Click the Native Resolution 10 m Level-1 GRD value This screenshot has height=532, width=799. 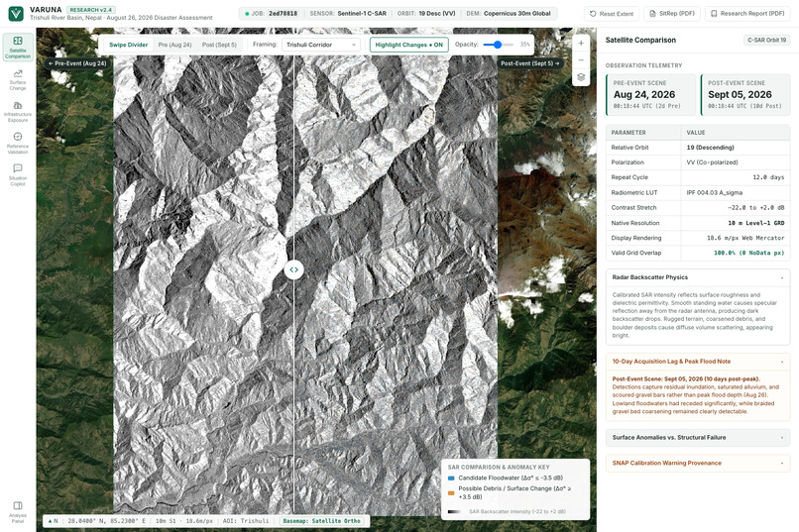756,223
